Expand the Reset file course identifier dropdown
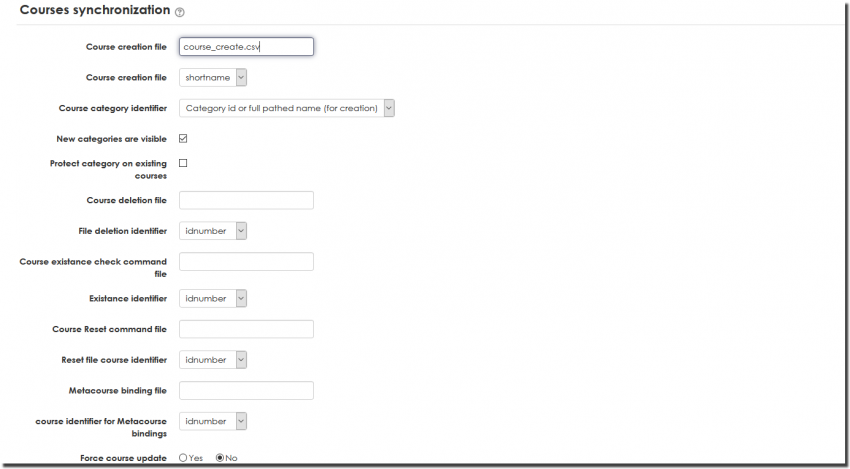Image resolution: width=850 pixels, height=469 pixels. coord(213,359)
